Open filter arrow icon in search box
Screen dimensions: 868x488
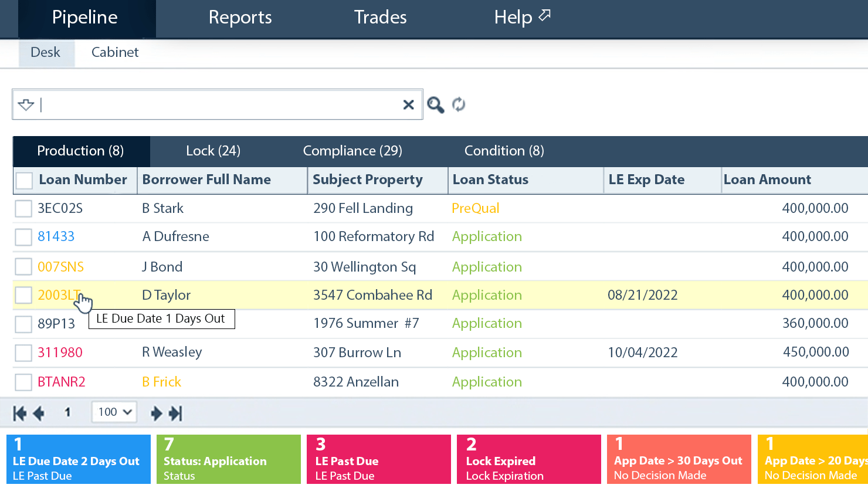click(x=26, y=105)
